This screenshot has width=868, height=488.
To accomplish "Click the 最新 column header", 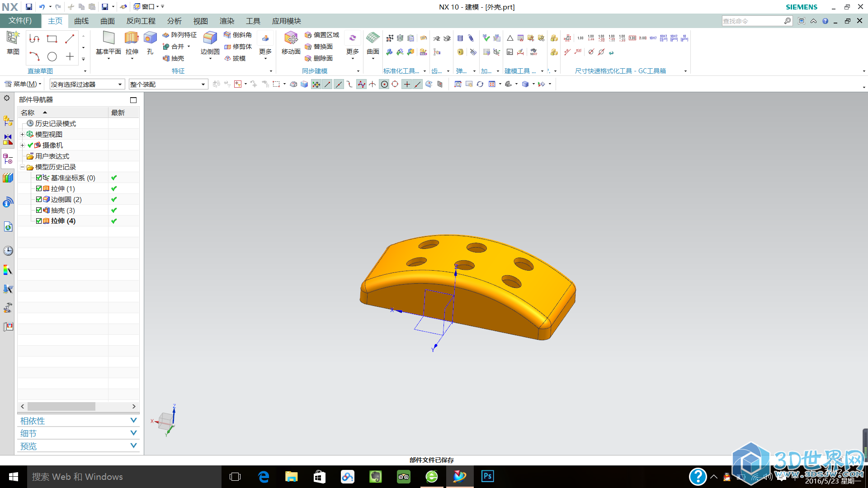I will click(123, 113).
